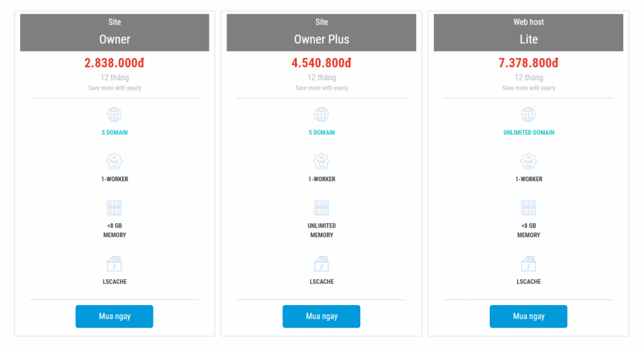Click the LSCache icon in Web host Lite plan
Image resolution: width=644 pixels, height=346 pixels.
(528, 264)
